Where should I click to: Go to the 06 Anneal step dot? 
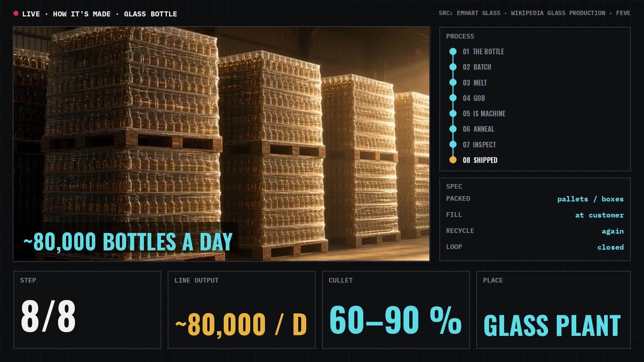pyautogui.click(x=453, y=129)
